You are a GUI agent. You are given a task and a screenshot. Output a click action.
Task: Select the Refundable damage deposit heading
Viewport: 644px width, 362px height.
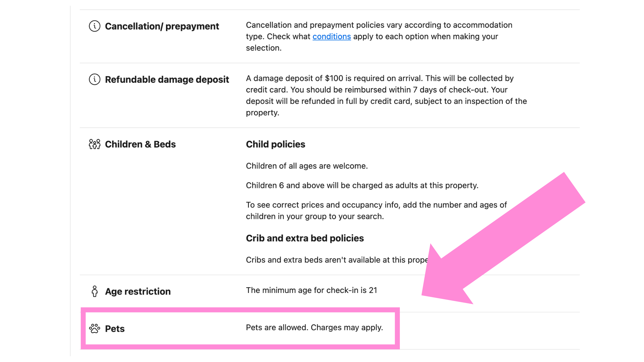[x=167, y=79]
